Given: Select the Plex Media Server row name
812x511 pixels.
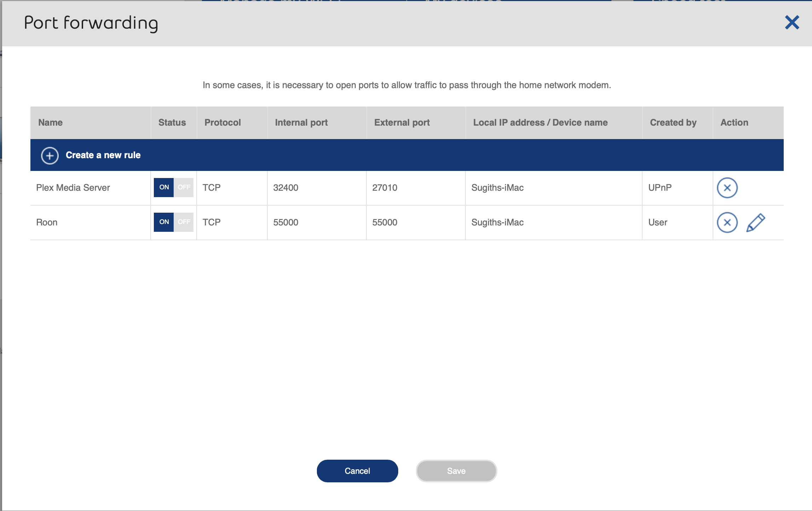Looking at the screenshot, I should [73, 188].
